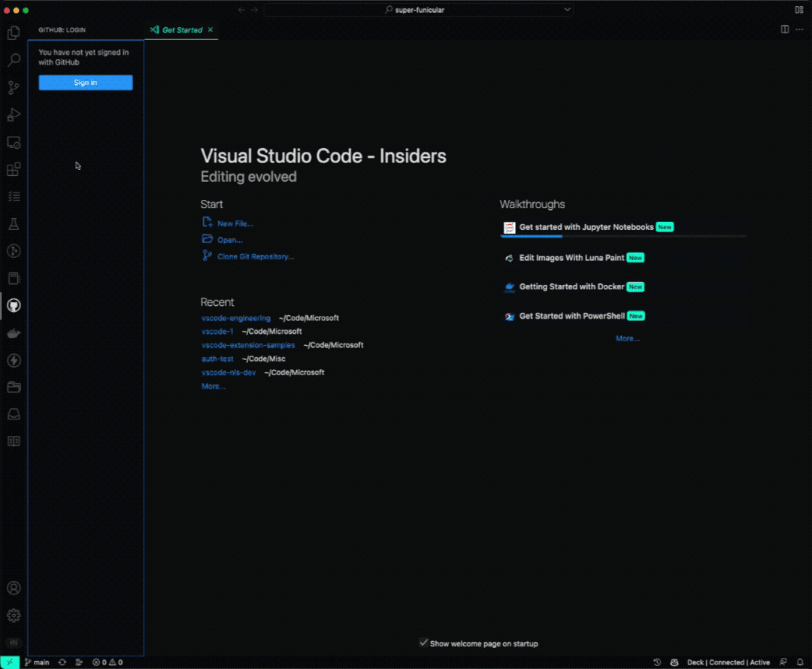Image resolution: width=812 pixels, height=669 pixels.
Task: Click the GITHUB: LOGIN panel header
Action: [62, 30]
